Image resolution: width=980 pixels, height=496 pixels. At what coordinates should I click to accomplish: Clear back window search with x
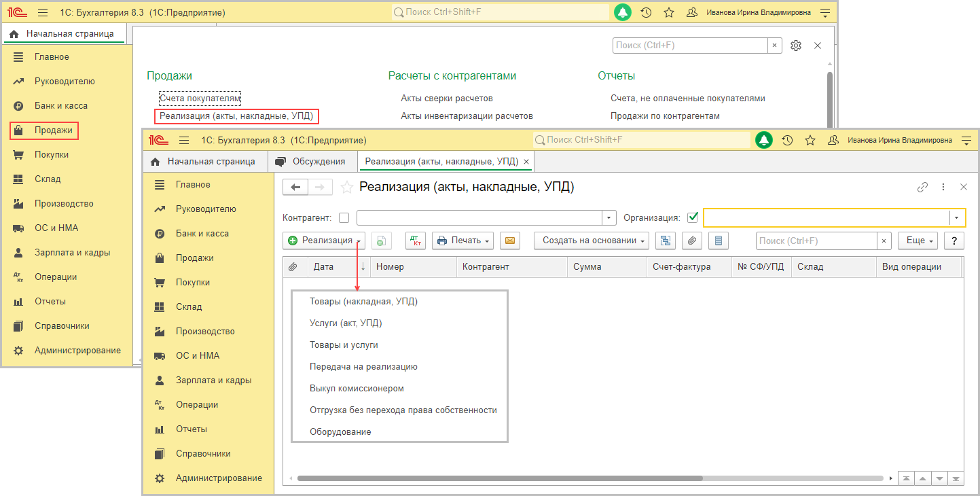(774, 46)
